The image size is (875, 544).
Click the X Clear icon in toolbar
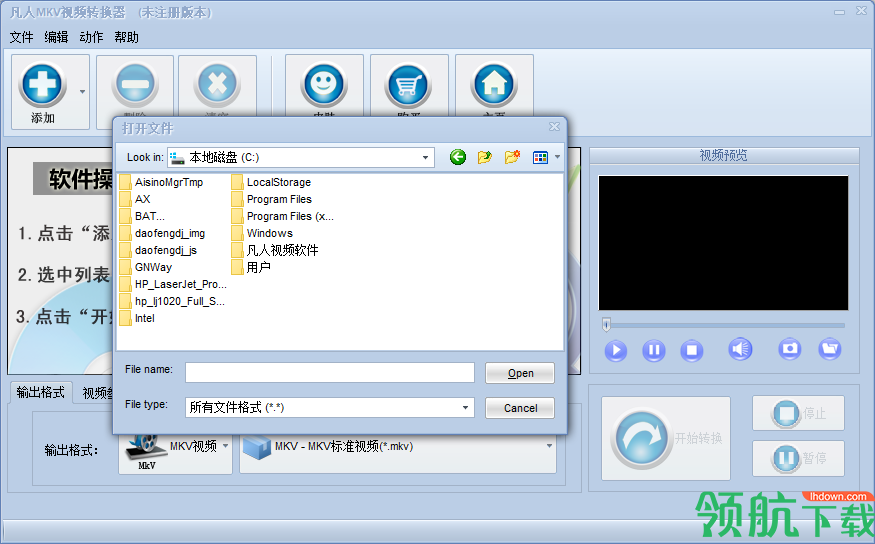217,86
